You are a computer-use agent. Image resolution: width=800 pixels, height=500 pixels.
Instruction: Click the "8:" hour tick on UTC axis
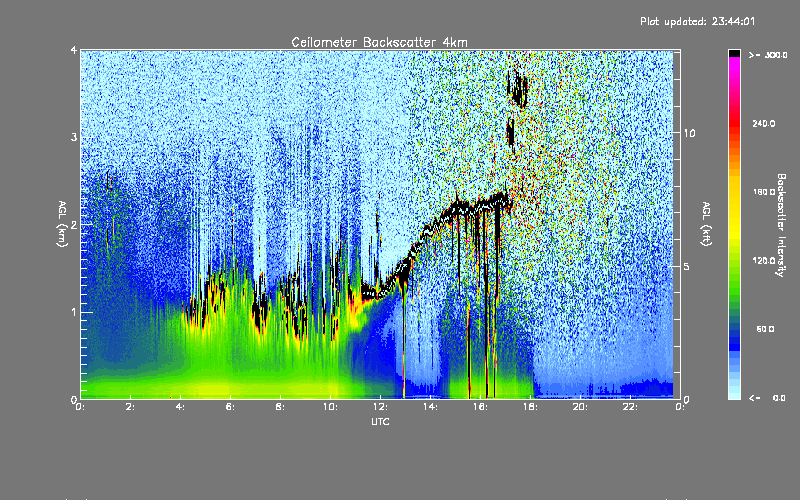[x=281, y=407]
